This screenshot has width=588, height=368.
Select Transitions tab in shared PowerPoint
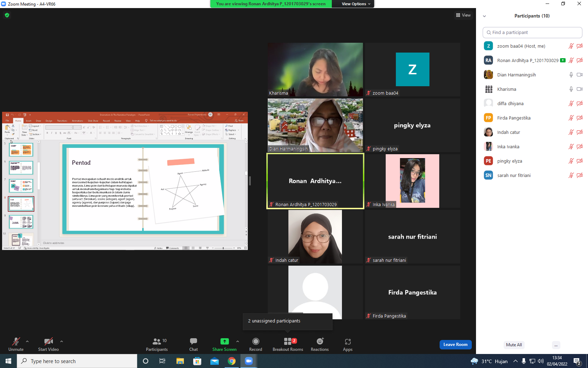(62, 121)
